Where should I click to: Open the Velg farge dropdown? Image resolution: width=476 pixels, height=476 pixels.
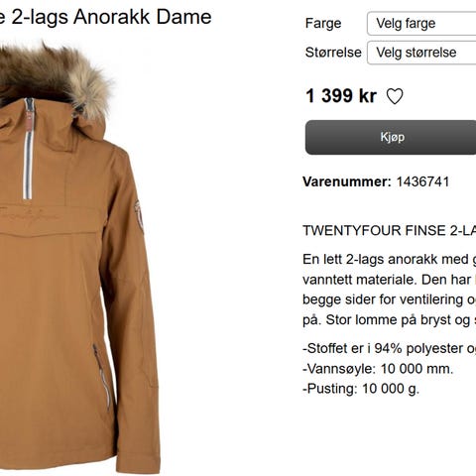coord(421,23)
